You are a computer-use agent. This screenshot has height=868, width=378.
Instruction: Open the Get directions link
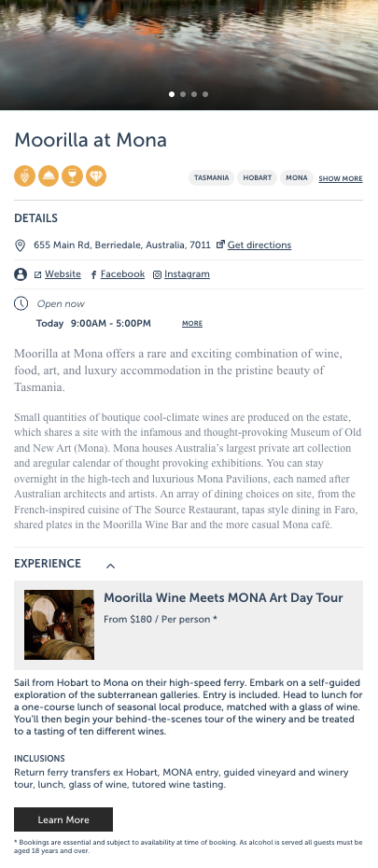tap(259, 245)
